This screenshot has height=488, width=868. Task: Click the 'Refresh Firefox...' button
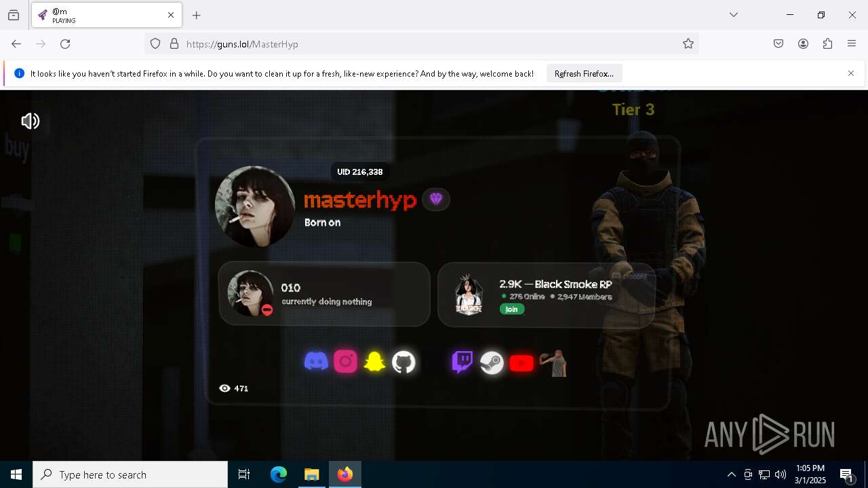click(x=584, y=73)
